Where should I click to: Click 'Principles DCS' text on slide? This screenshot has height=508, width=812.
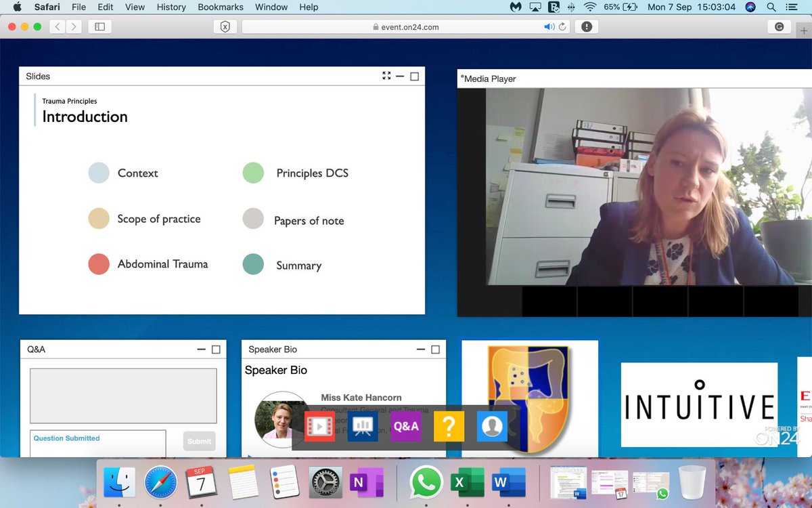pyautogui.click(x=312, y=173)
